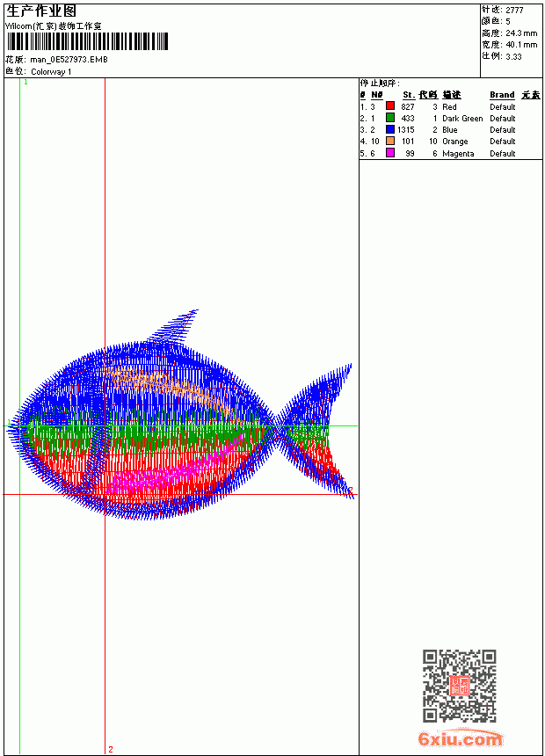Click the dark green color swatch
This screenshot has width=545, height=756.
[390, 118]
